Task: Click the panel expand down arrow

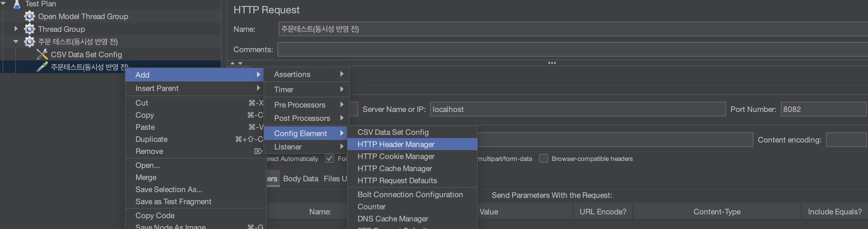Action: [x=240, y=63]
